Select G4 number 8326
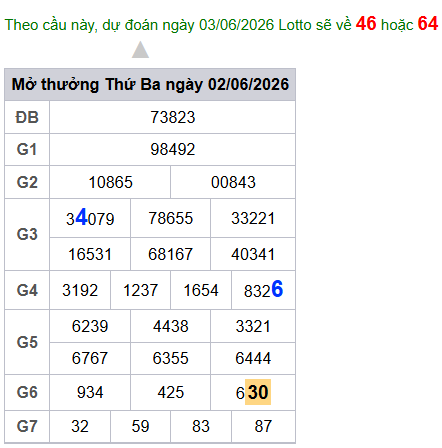The width and height of the screenshot is (442, 448). [x=263, y=289]
